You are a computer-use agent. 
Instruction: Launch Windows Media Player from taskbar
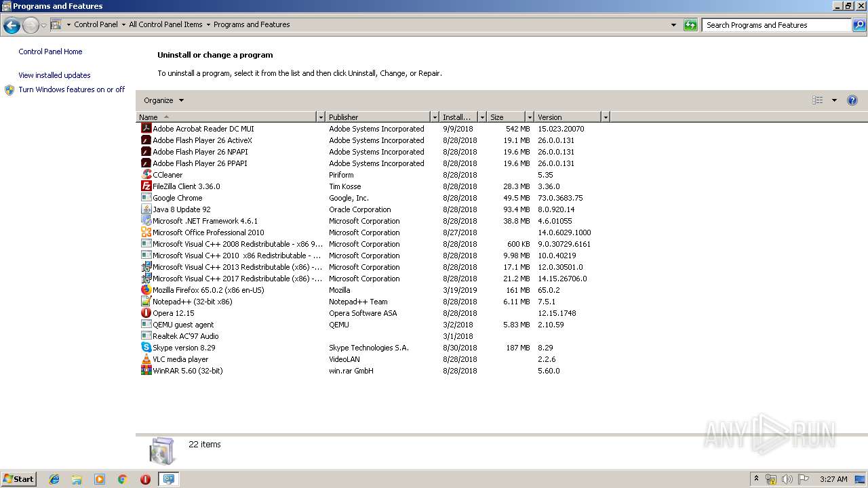[x=100, y=479]
